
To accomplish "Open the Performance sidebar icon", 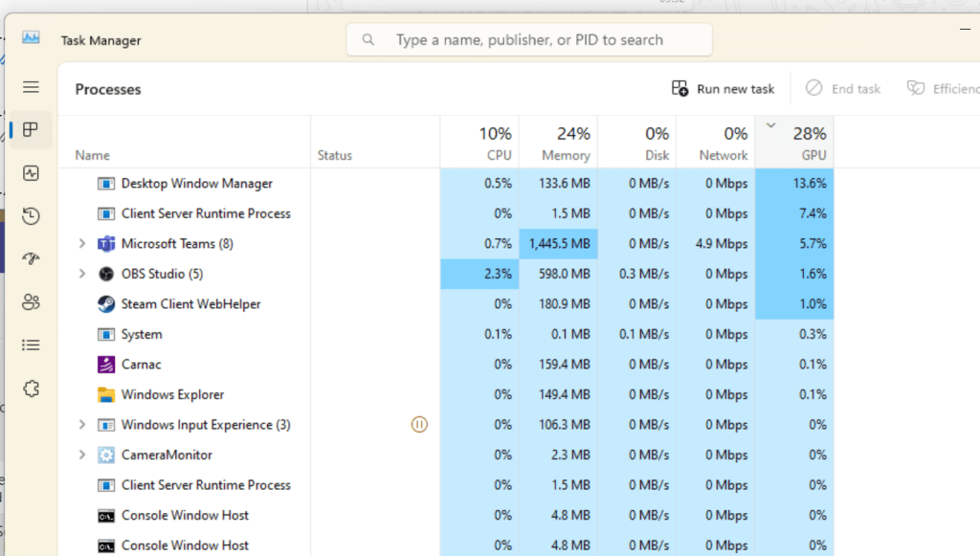I will 31,173.
